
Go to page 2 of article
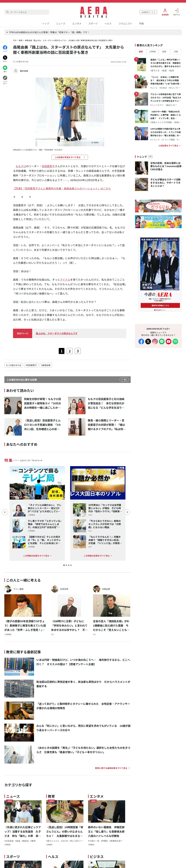point(70,351)
